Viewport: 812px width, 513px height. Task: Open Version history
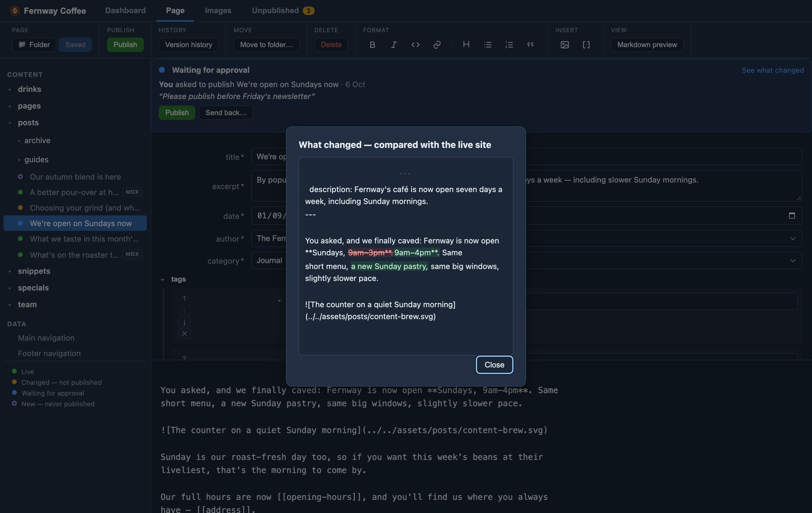pos(188,45)
